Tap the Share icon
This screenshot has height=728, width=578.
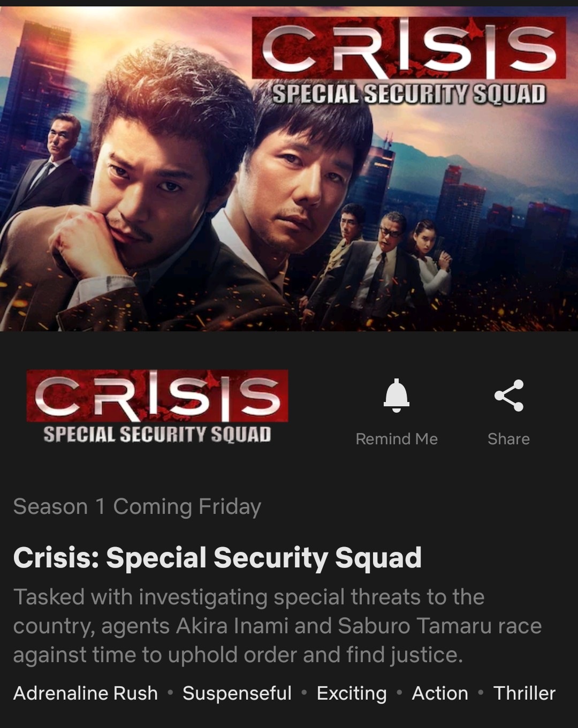click(x=508, y=396)
